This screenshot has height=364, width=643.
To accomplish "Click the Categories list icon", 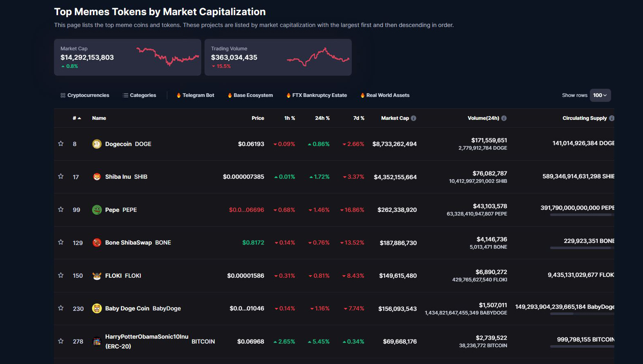I will click(126, 95).
